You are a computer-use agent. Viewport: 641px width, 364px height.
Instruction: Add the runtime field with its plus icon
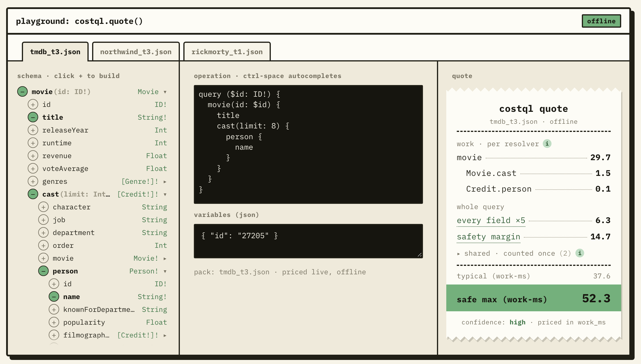pos(33,143)
